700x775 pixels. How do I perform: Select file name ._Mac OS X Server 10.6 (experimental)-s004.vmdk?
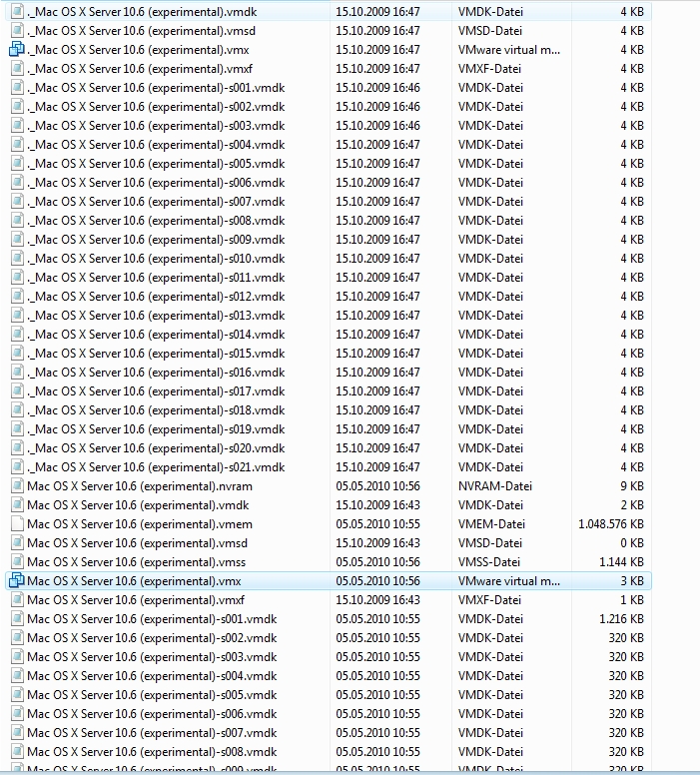156,145
